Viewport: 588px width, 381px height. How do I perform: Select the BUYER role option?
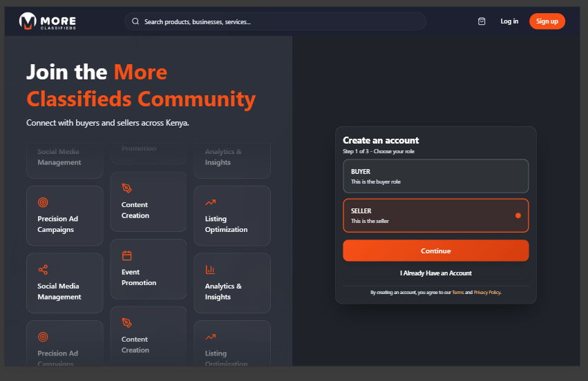(x=435, y=176)
